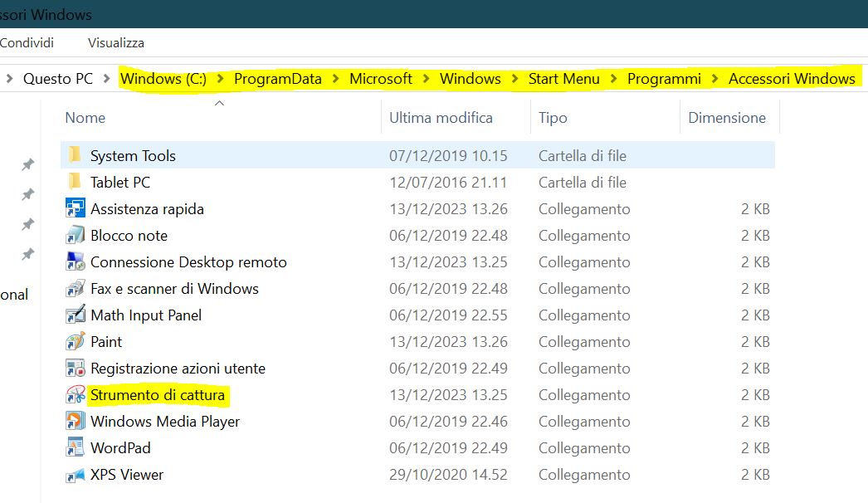Click pin icon beside System Tools row

tap(27, 164)
